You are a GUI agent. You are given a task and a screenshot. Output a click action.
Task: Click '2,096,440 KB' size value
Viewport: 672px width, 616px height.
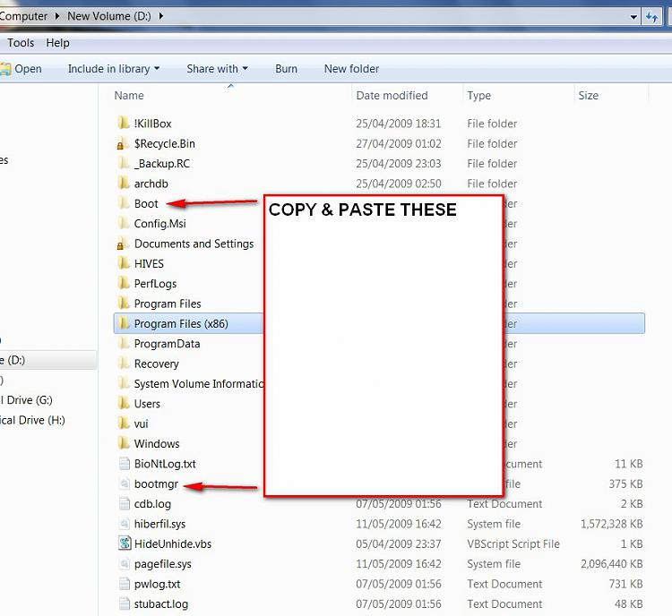pos(612,564)
